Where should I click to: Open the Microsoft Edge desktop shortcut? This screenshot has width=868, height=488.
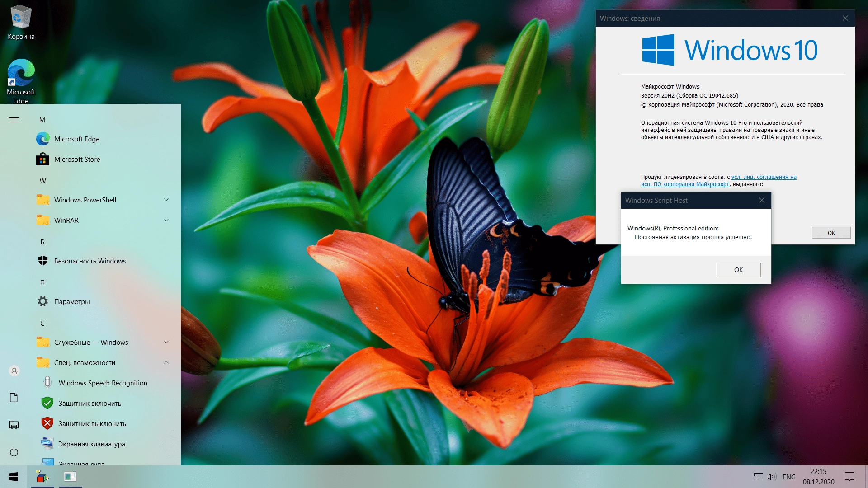pyautogui.click(x=21, y=81)
